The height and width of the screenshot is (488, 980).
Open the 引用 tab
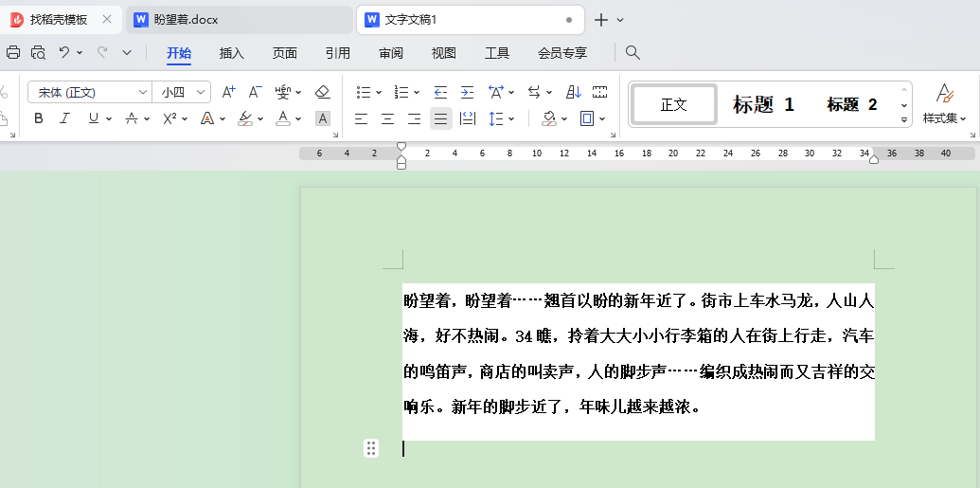(337, 53)
